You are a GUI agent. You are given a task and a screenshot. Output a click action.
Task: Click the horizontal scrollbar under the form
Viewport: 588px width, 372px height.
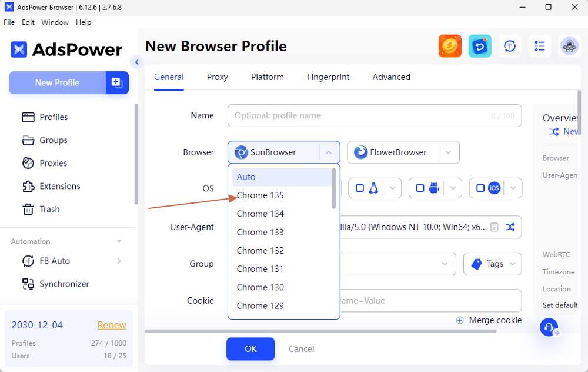point(320,331)
